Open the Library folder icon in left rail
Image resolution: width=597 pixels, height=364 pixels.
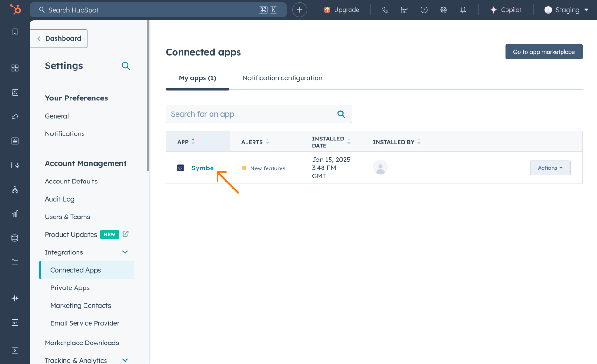[15, 262]
